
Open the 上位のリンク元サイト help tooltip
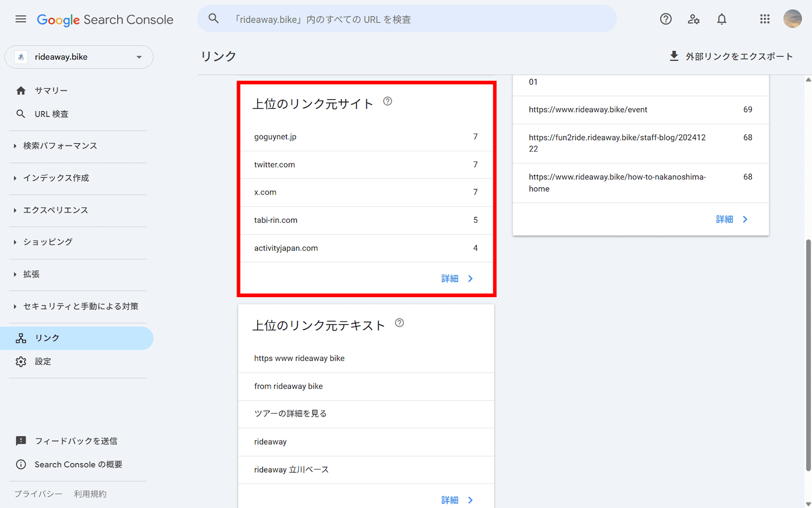[388, 101]
